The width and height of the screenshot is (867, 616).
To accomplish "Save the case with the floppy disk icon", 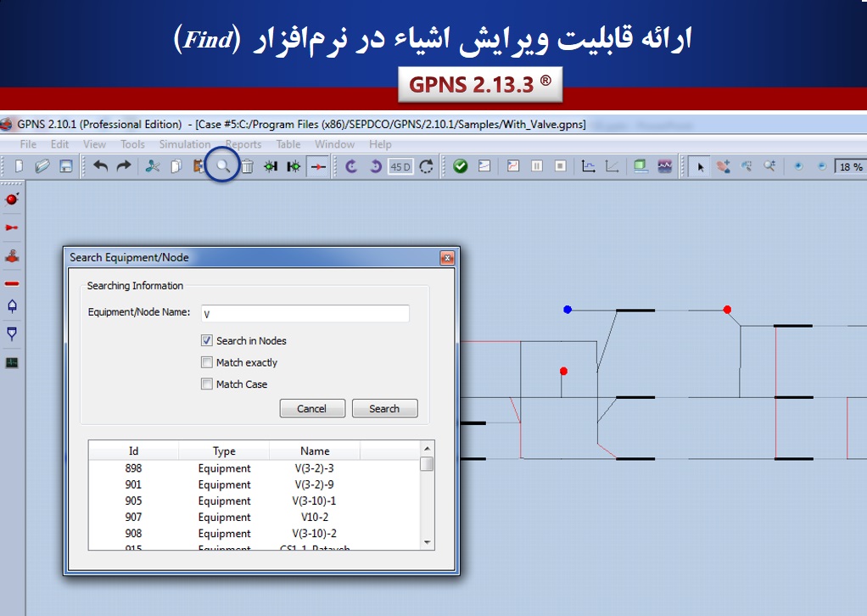I will [66, 166].
